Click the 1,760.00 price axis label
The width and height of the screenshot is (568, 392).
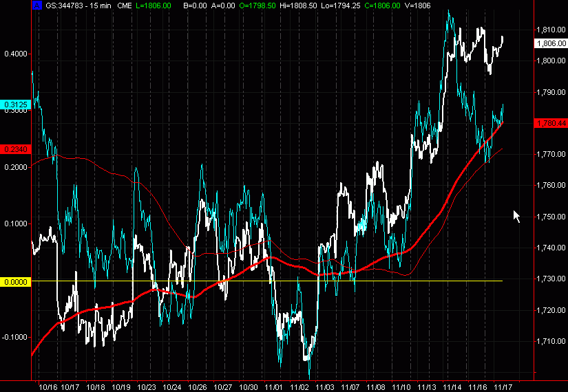[x=551, y=185]
